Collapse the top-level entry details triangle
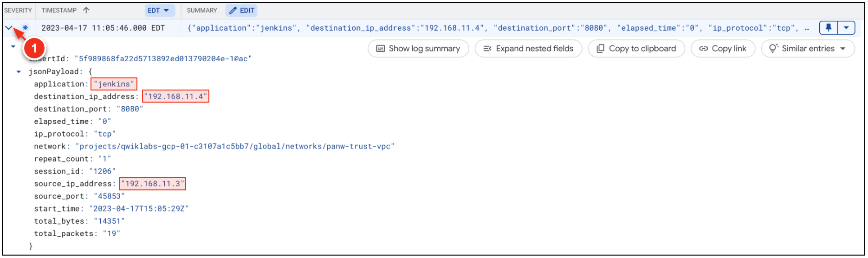Screen dimensions: 868x258 pos(13,46)
